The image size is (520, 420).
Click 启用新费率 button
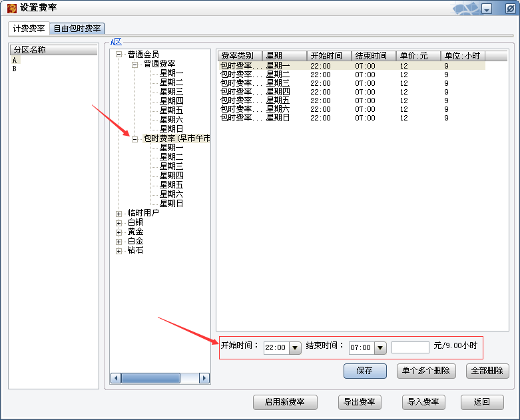tap(285, 402)
